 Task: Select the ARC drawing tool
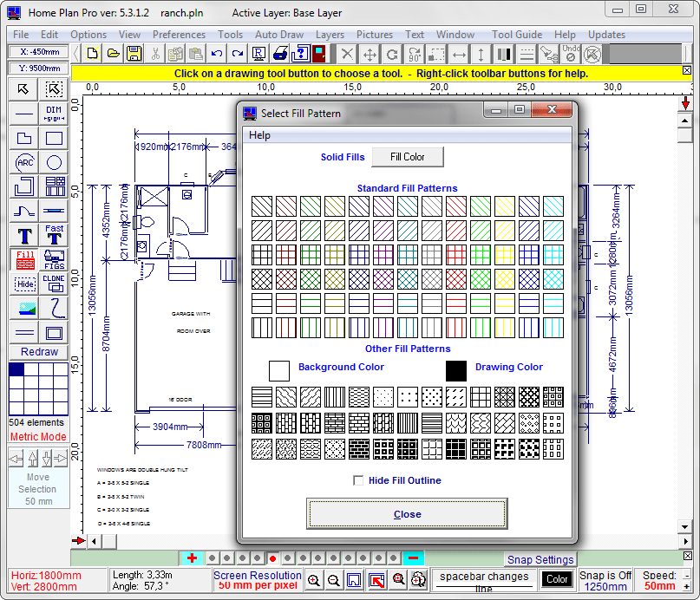coord(23,162)
